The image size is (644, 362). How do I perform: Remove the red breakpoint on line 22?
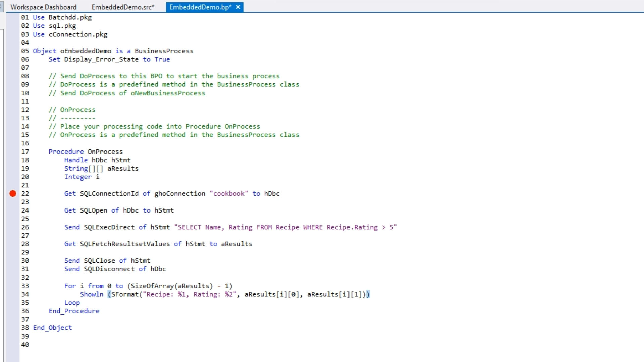pyautogui.click(x=13, y=193)
